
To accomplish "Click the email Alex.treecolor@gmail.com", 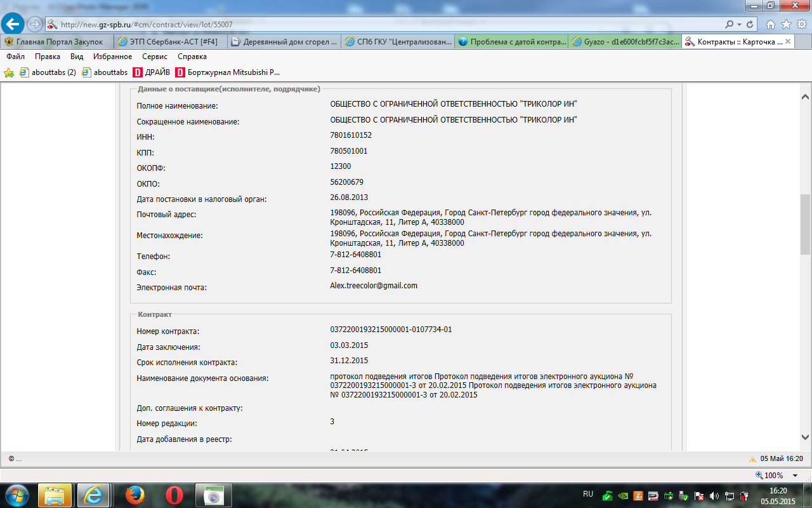I will tap(374, 286).
